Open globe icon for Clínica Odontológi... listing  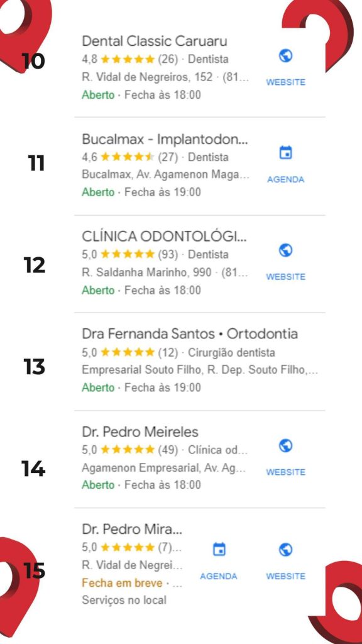(x=285, y=250)
